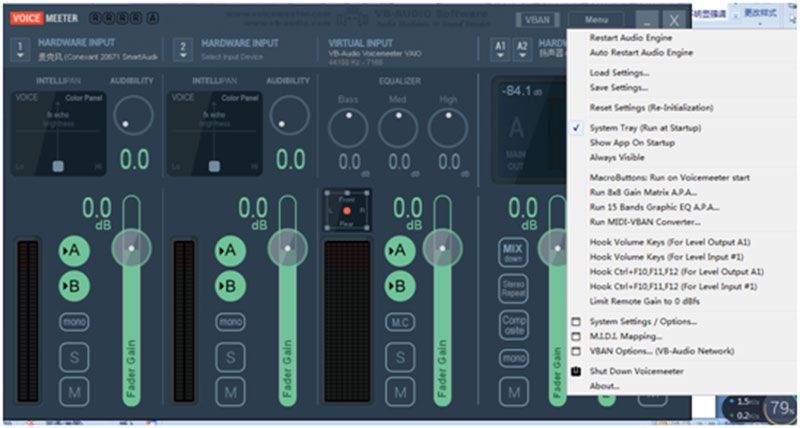
Task: Enable mono on Hardware Input 1
Action: click(x=74, y=322)
